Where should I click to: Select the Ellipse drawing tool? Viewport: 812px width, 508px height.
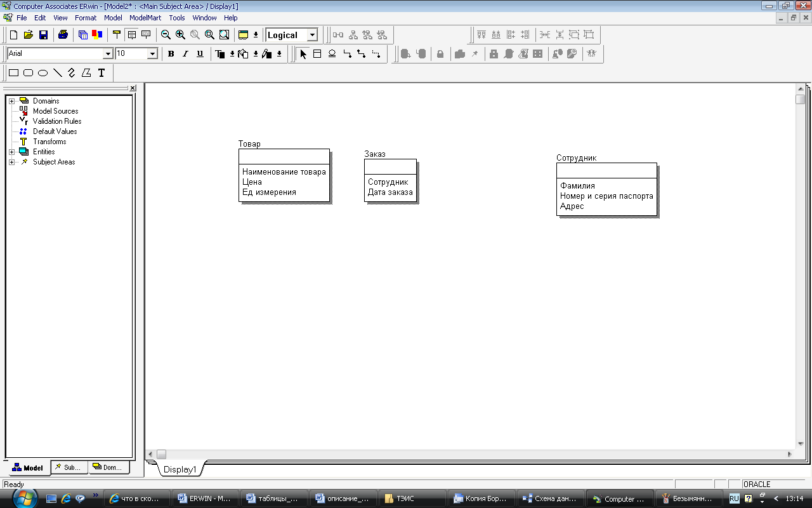pyautogui.click(x=43, y=73)
